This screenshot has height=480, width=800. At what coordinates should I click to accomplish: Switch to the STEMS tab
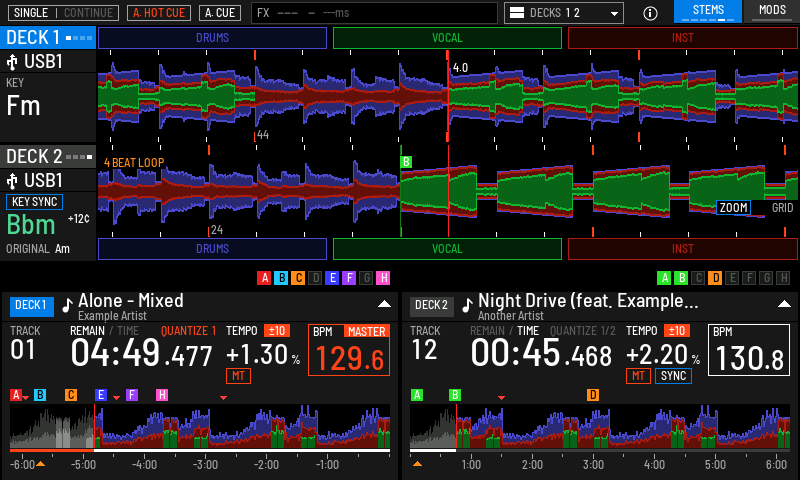(x=708, y=11)
